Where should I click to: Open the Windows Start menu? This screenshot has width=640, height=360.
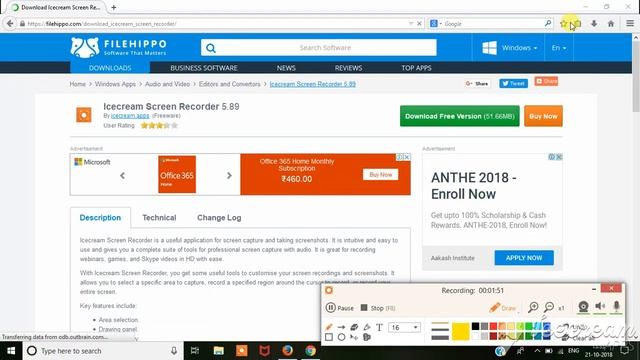[11, 351]
